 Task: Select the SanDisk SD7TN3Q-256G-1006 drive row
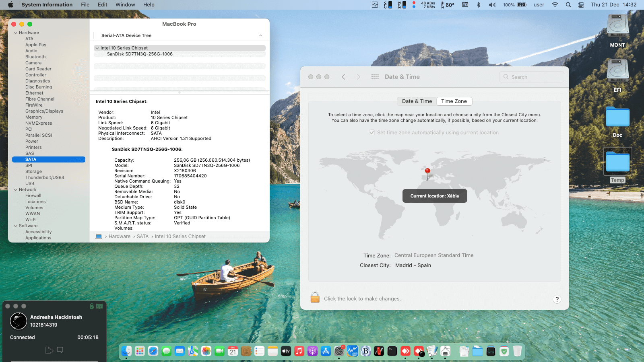(140, 54)
